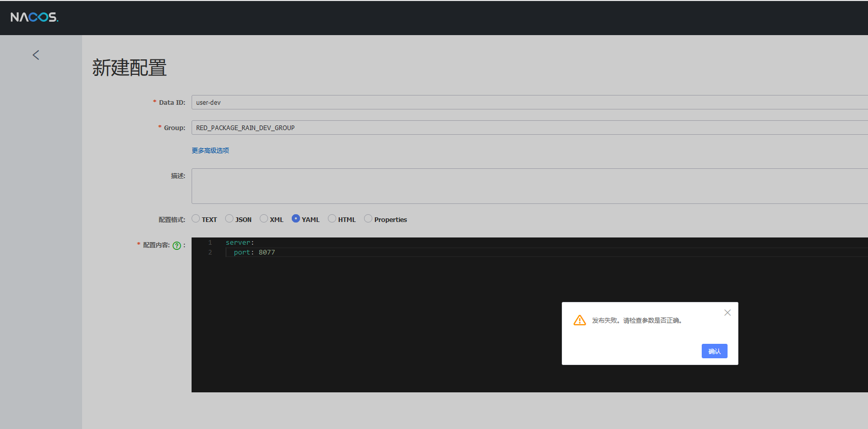Click the 配置格式 label

tap(172, 220)
